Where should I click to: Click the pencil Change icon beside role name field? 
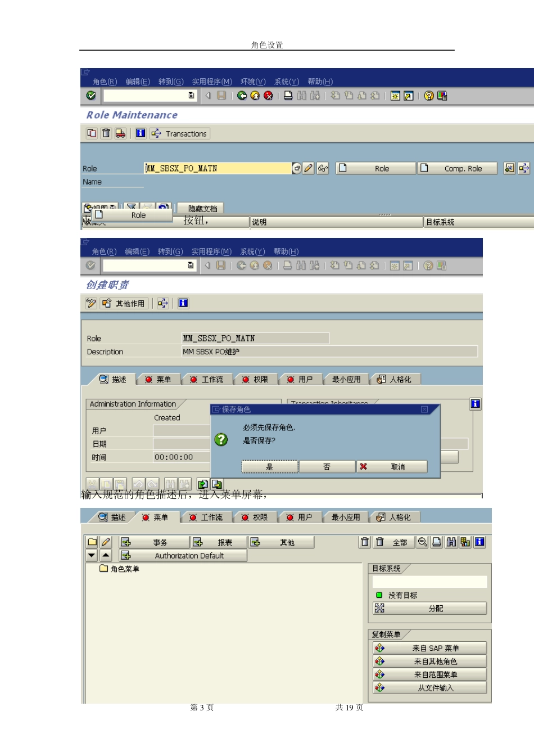pyautogui.click(x=308, y=168)
